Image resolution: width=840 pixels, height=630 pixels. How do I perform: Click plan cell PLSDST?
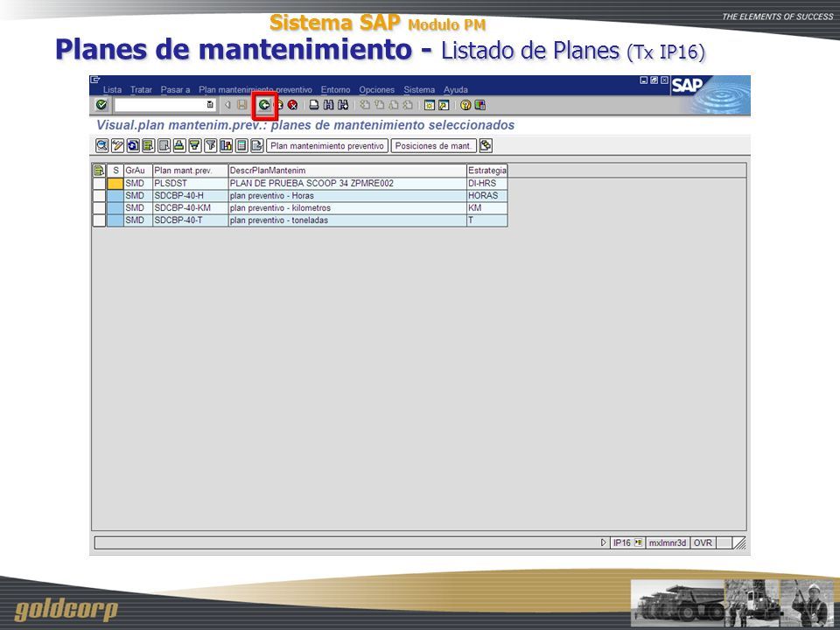(190, 183)
